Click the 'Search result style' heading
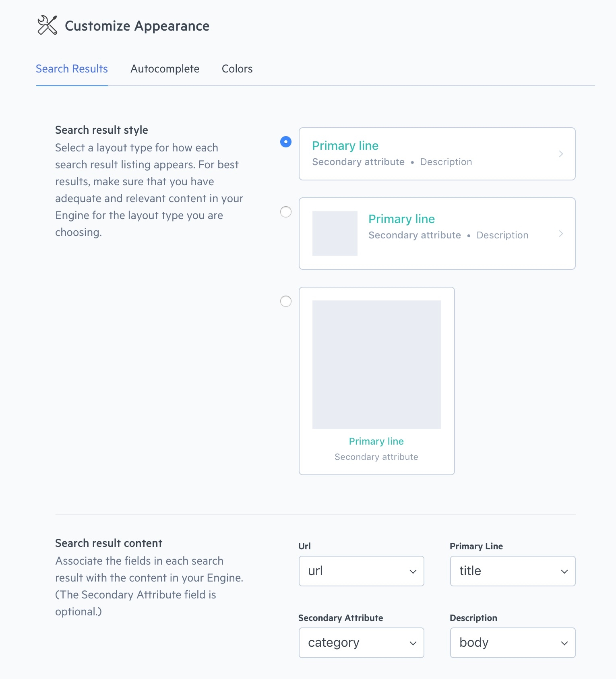This screenshot has width=616, height=679. pyautogui.click(x=101, y=130)
